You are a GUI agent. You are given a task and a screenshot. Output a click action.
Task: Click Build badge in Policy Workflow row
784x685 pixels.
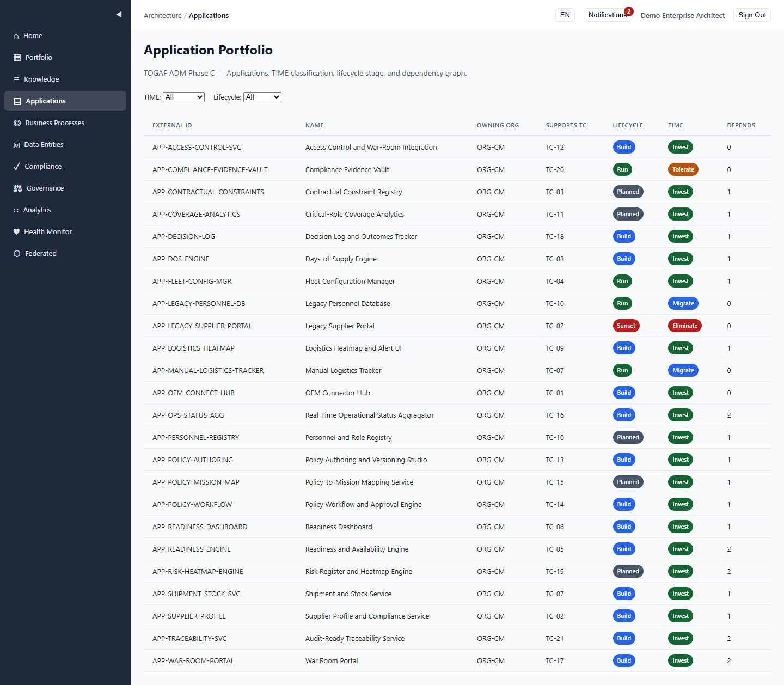coord(624,505)
